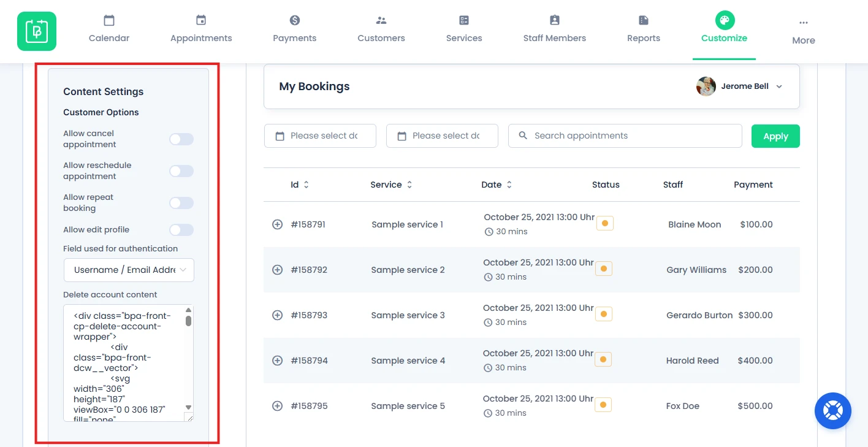The height and width of the screenshot is (447, 868).
Task: Open the Reports tab label
Action: 644,38
